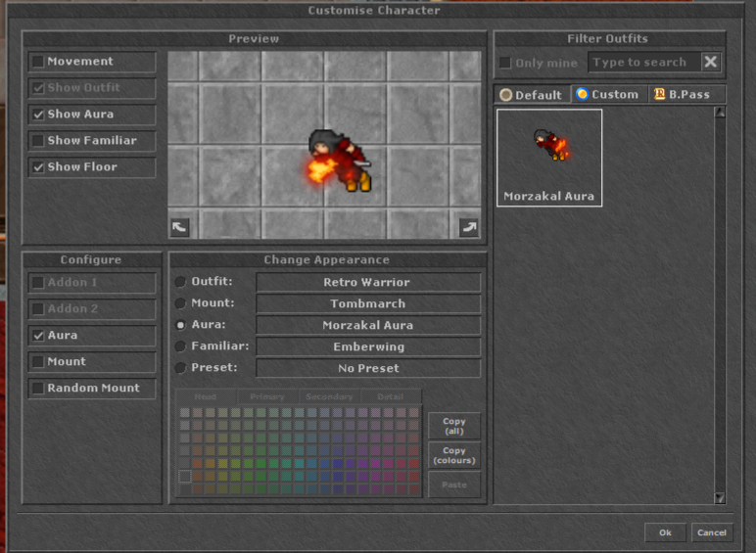Click scrollbar up arrow in outfit list
Viewport: 756px width, 553px height.
[720, 113]
